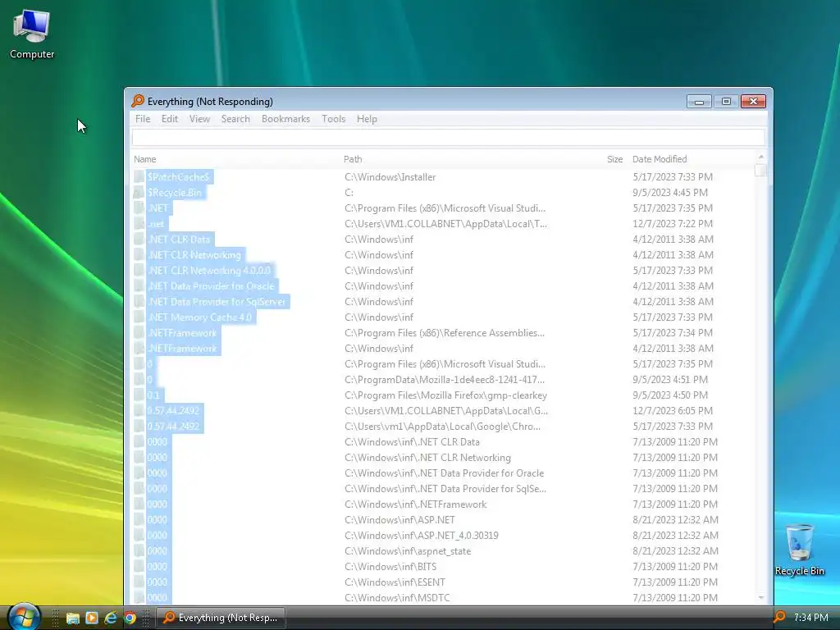Screen dimensions: 840x630
Task: Click folder icon of .NET CLR Networking 4.0.0.0
Action: pos(139,271)
